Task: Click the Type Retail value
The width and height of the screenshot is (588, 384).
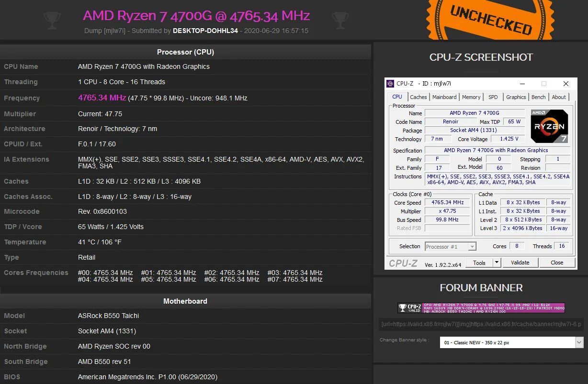Action: [x=87, y=257]
